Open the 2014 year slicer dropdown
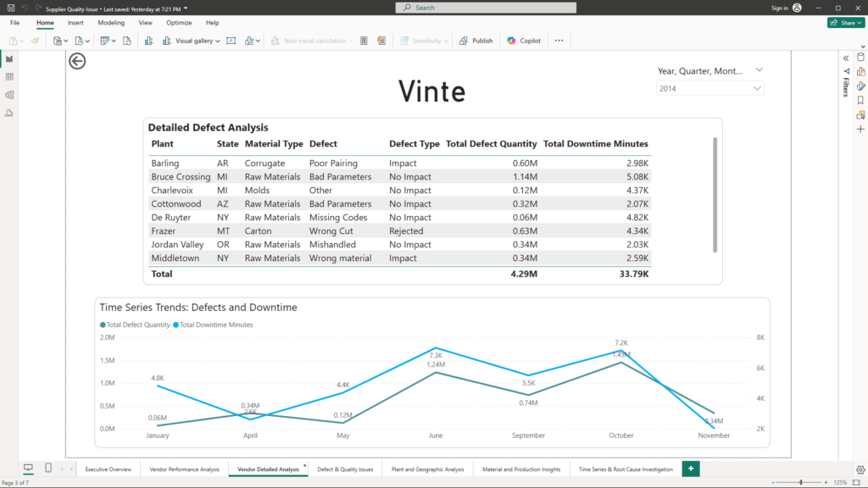 757,88
